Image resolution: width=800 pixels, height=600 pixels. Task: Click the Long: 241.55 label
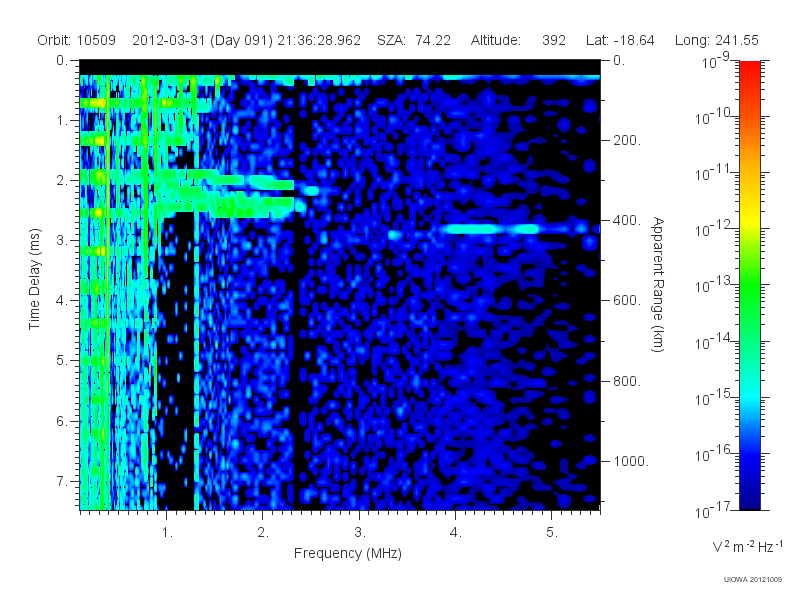click(716, 40)
